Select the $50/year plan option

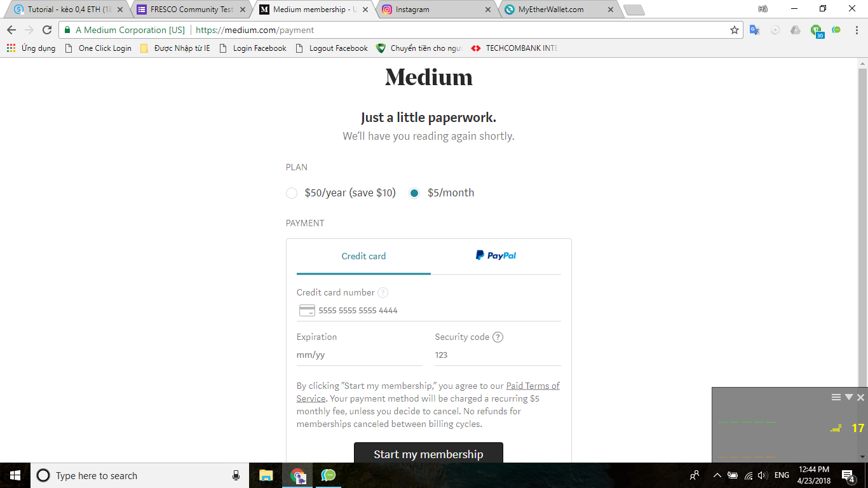(292, 193)
